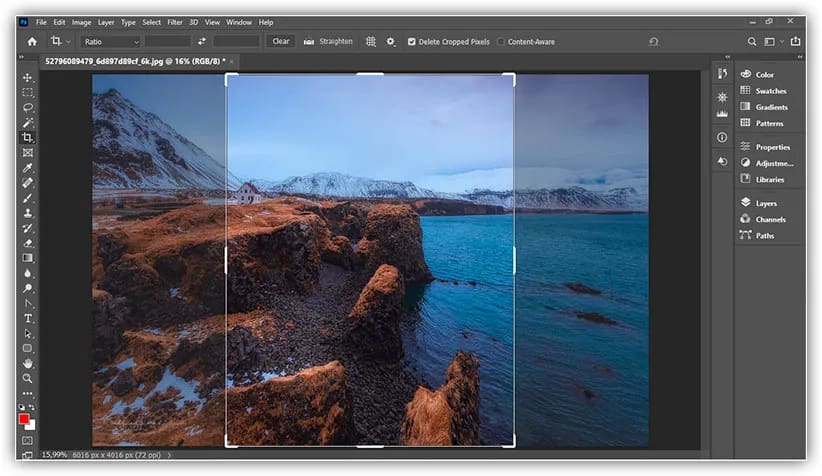Open the File menu
The width and height of the screenshot is (822, 476).
(x=41, y=23)
